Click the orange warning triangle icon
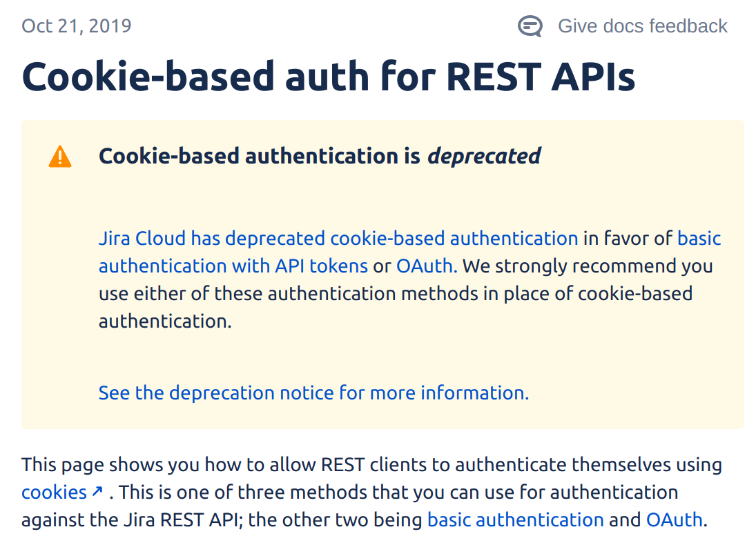Viewport: 756px width, 536px height. tap(60, 157)
